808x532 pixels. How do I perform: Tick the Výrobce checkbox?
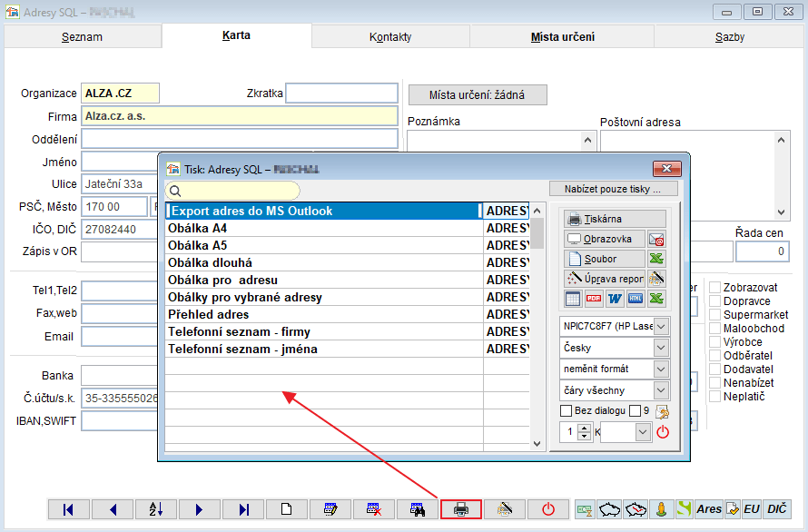(714, 341)
